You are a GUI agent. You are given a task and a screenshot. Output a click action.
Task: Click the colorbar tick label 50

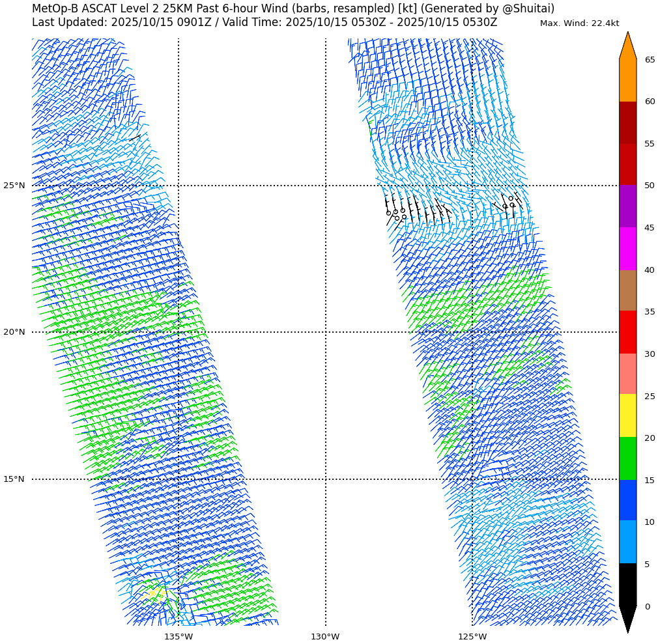[650, 186]
